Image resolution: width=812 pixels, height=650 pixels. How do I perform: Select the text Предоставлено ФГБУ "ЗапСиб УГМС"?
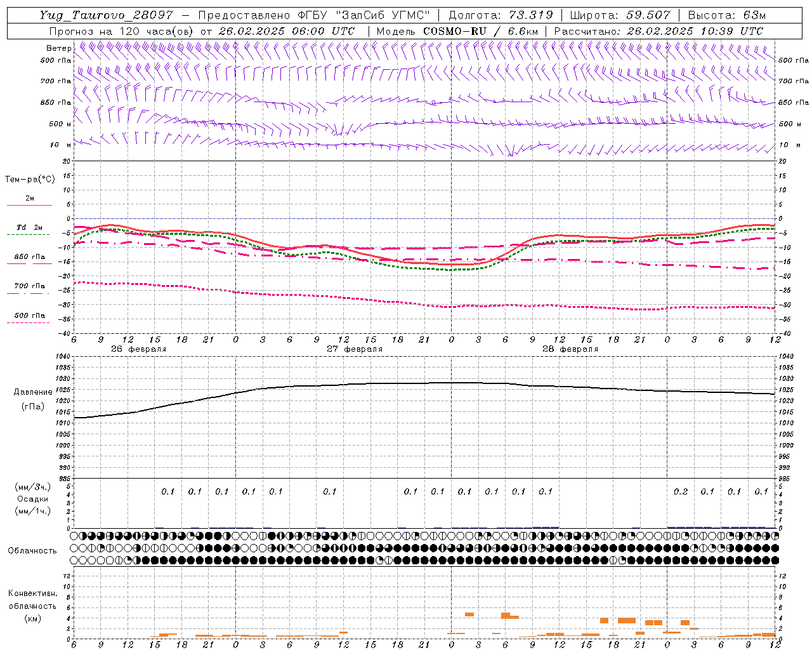click(315, 15)
